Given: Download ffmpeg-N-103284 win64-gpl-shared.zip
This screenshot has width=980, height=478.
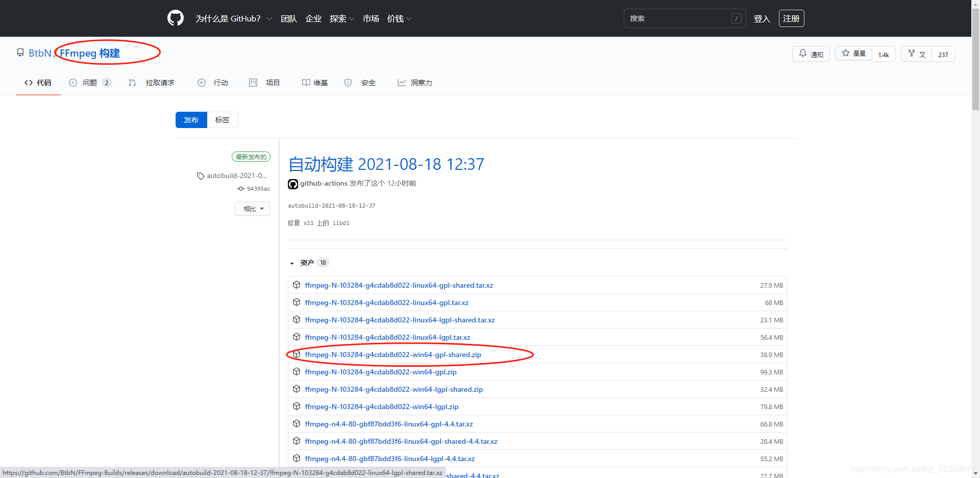Looking at the screenshot, I should [393, 355].
